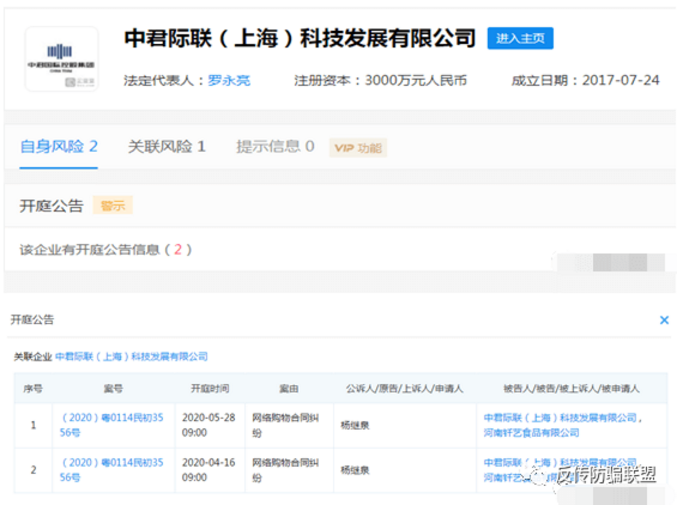Open 河南轩艺食品有限公司 link in row 1
The height and width of the screenshot is (510, 680).
531,433
